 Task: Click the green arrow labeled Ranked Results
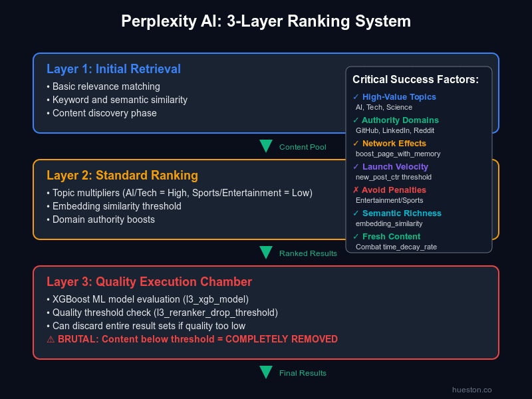pyautogui.click(x=267, y=252)
